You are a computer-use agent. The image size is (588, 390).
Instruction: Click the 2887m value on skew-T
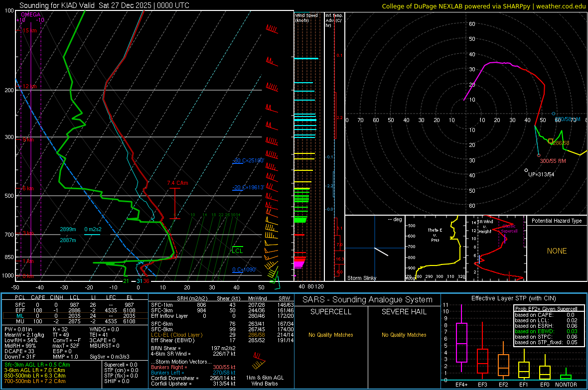click(68, 240)
